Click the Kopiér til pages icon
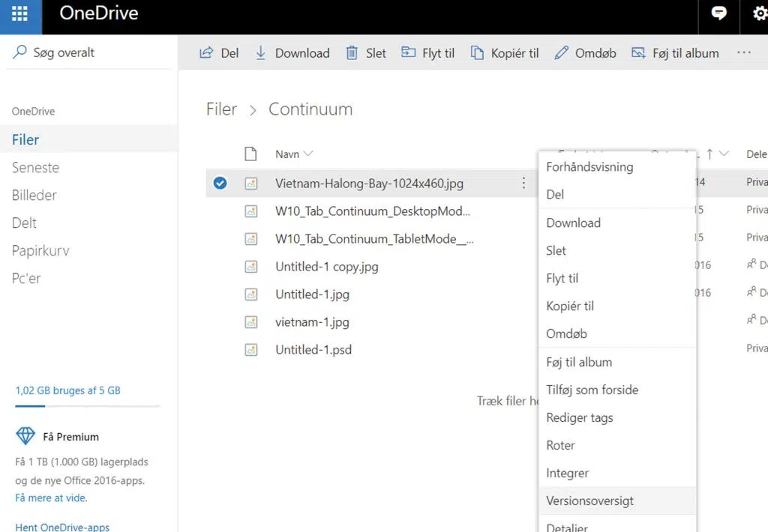The width and height of the screenshot is (768, 532). click(x=477, y=53)
